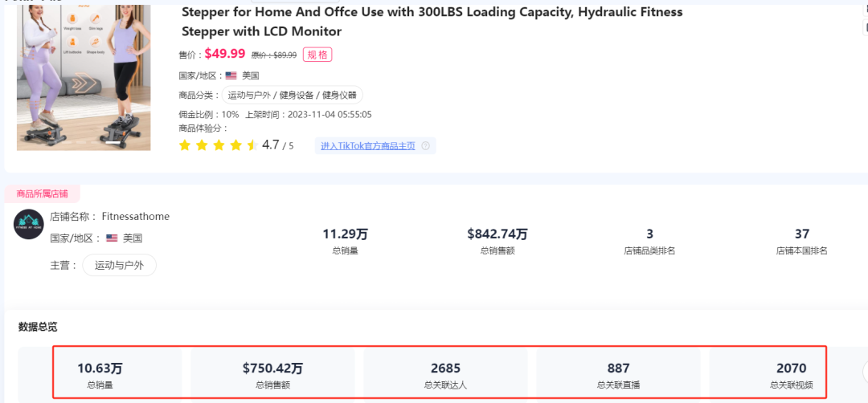
Task: Open the 2685 总关联达人 card
Action: pyautogui.click(x=445, y=375)
